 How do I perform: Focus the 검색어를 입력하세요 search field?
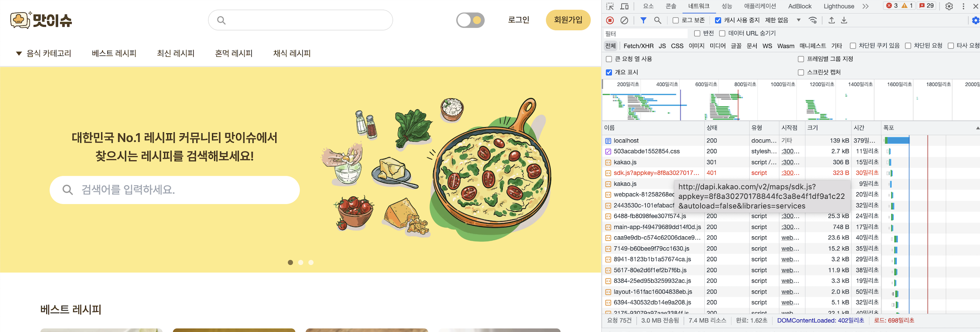(x=175, y=190)
